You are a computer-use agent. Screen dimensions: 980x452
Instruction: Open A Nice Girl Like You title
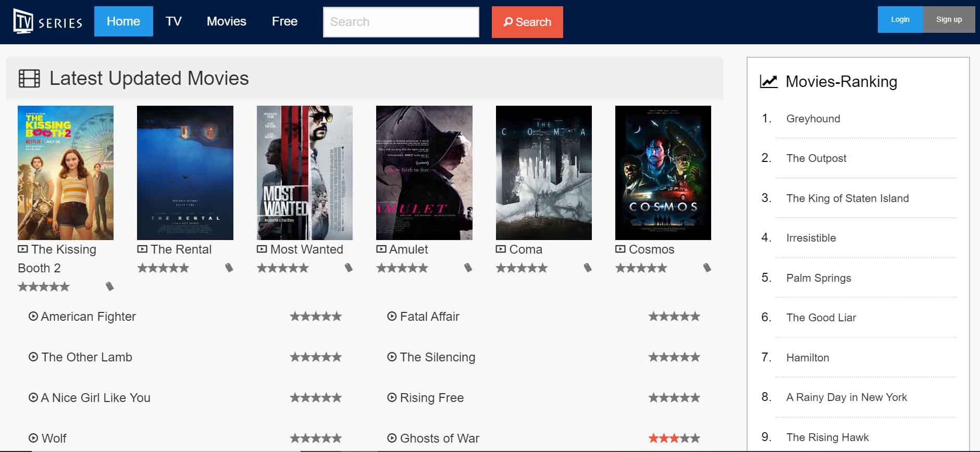96,398
